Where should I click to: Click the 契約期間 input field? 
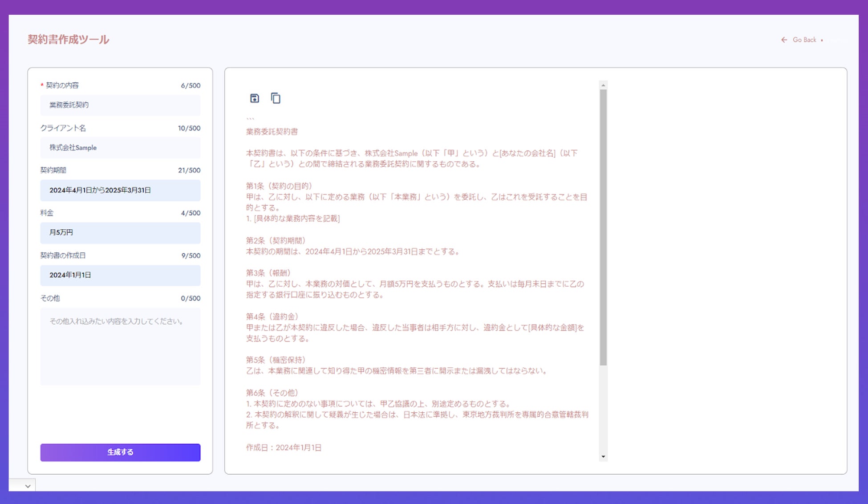[120, 191]
